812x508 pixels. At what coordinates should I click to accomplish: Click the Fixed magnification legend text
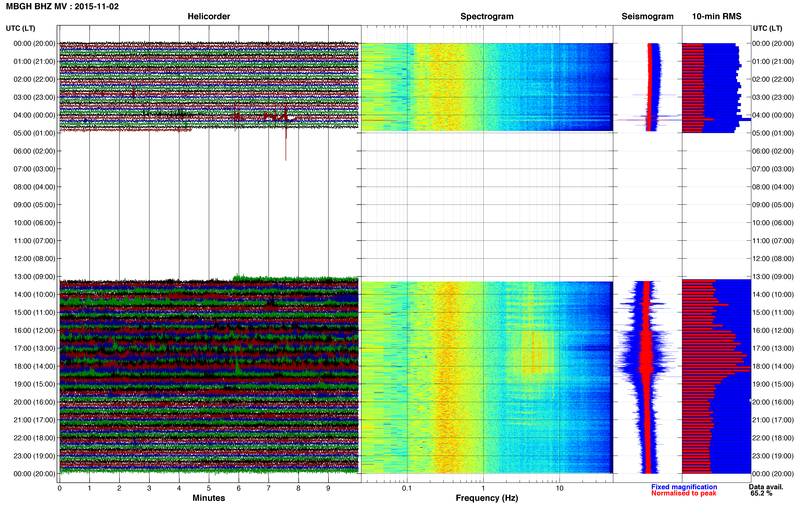coord(684,487)
